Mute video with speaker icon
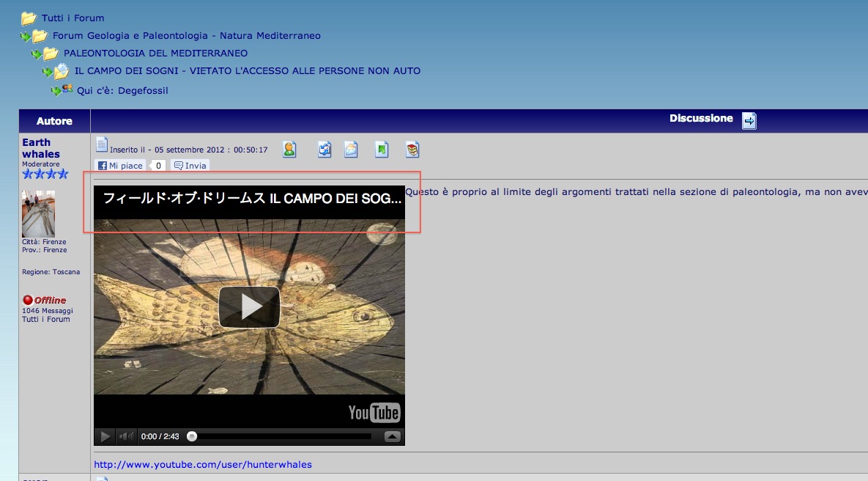The width and height of the screenshot is (868, 481). [126, 437]
